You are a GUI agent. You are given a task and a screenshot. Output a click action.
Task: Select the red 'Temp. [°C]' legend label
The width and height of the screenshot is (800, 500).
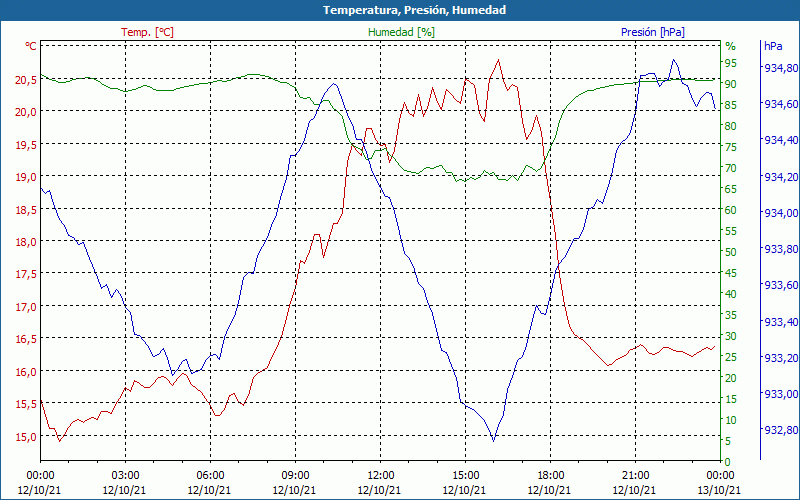point(147,32)
